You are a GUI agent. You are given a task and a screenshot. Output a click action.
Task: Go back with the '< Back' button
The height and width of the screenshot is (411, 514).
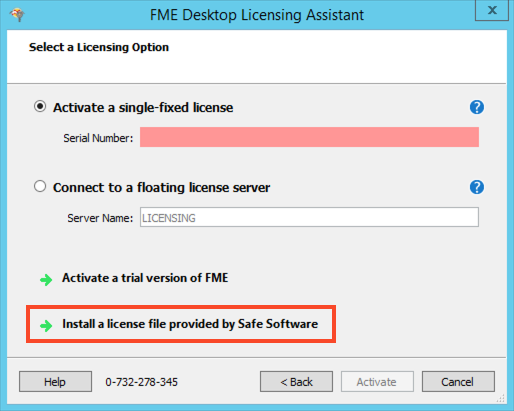point(296,382)
